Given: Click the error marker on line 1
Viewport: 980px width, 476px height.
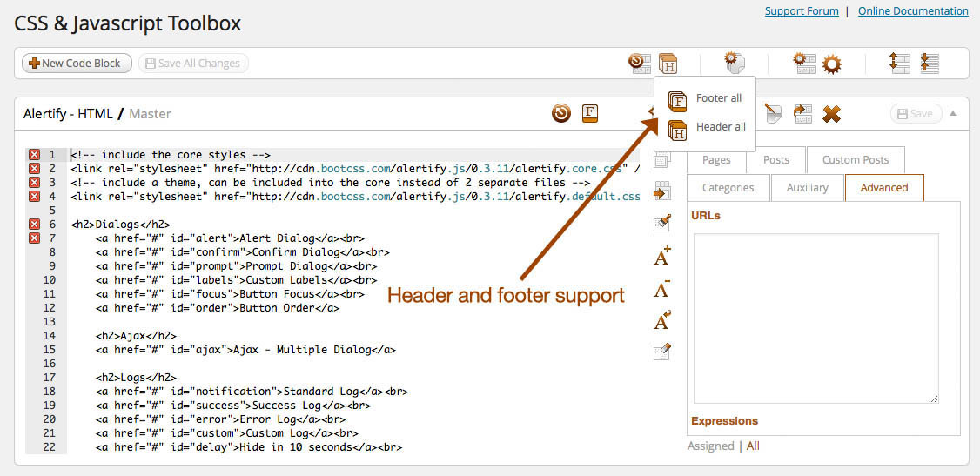Looking at the screenshot, I should tap(35, 155).
